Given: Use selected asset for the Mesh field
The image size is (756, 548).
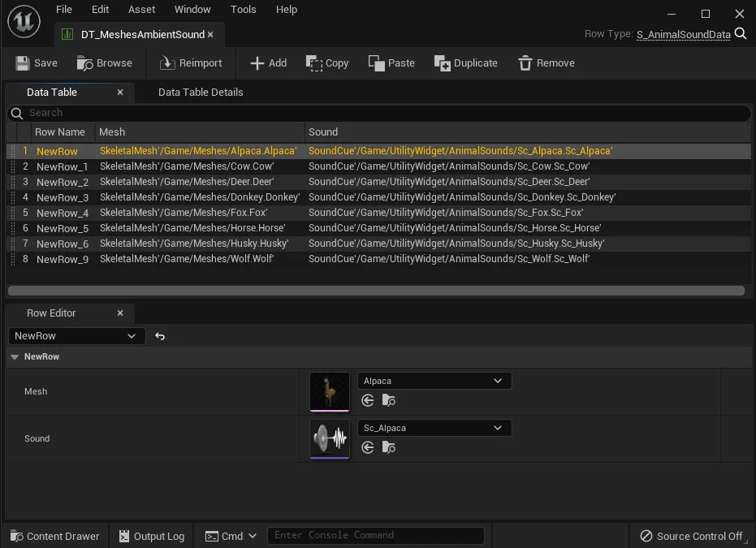Looking at the screenshot, I should 368,400.
